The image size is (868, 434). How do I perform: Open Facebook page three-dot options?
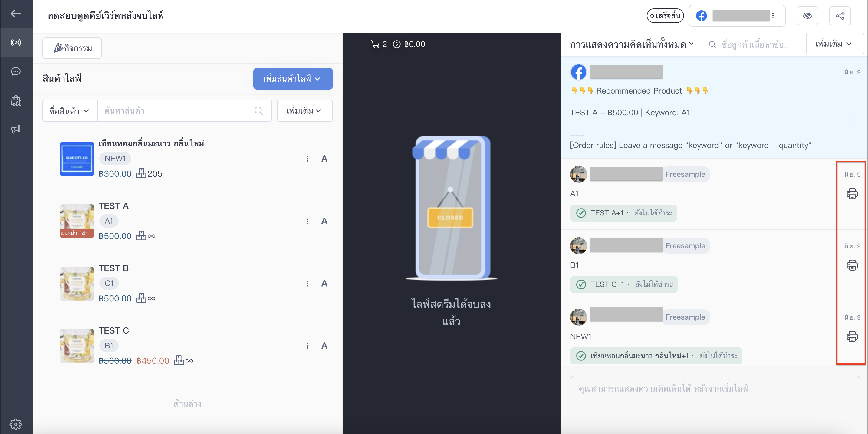(773, 16)
